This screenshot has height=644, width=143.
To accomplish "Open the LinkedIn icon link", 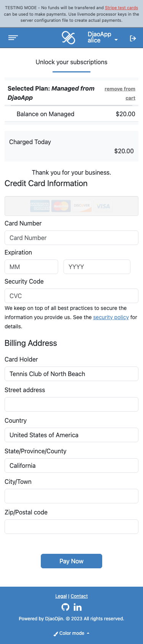I will point(77,607).
